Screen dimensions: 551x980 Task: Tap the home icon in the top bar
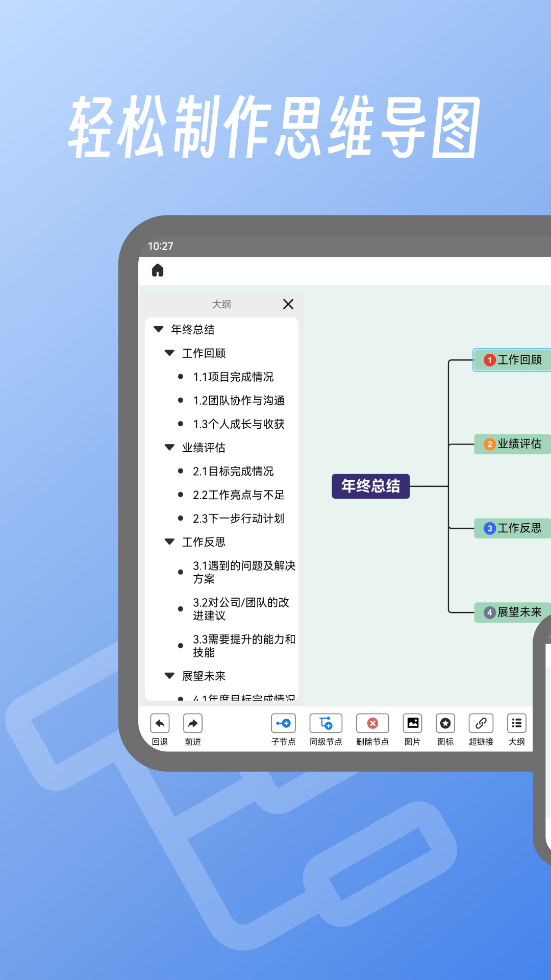pos(158,271)
